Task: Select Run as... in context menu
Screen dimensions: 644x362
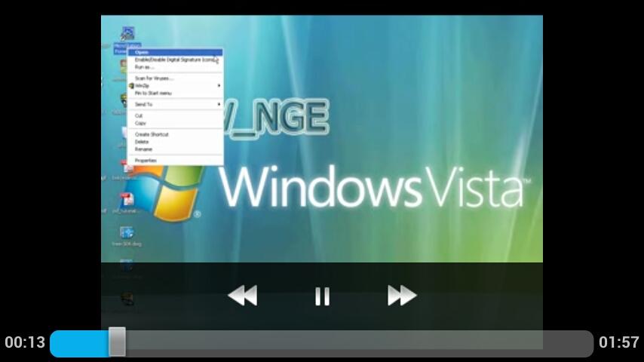Action: pos(176,67)
